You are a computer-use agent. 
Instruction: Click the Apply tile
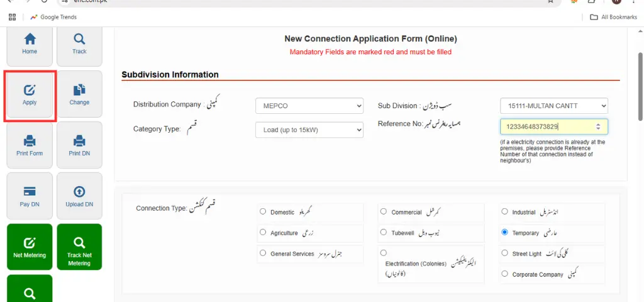coord(30,94)
